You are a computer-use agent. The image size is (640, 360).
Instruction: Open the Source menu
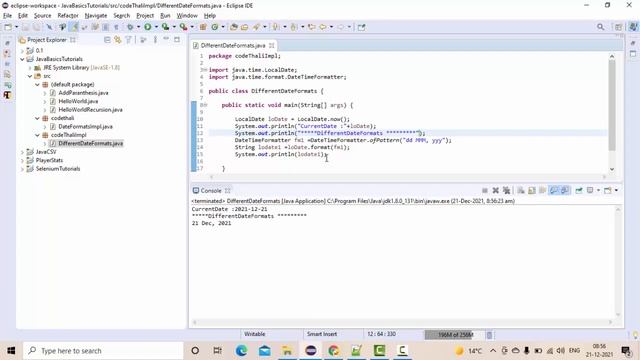[42, 16]
